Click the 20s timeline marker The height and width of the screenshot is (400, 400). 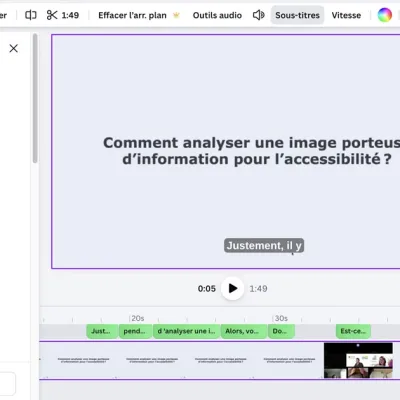137,318
